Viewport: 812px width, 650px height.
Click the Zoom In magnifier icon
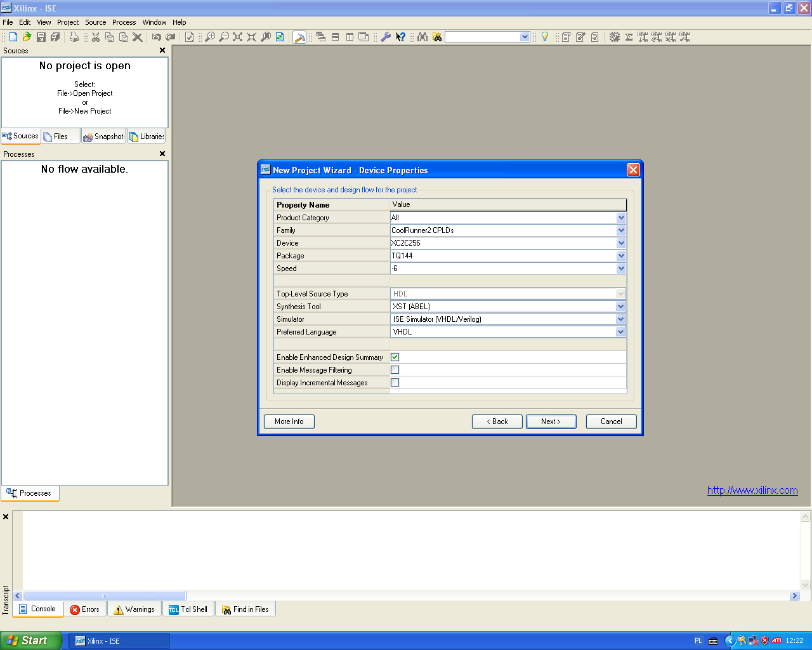pos(210,37)
